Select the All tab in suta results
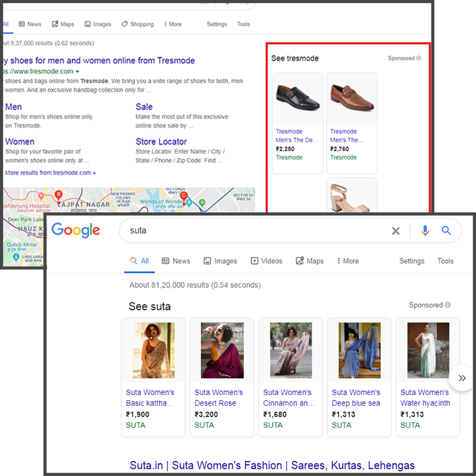The width and height of the screenshot is (476, 476). pos(139,261)
